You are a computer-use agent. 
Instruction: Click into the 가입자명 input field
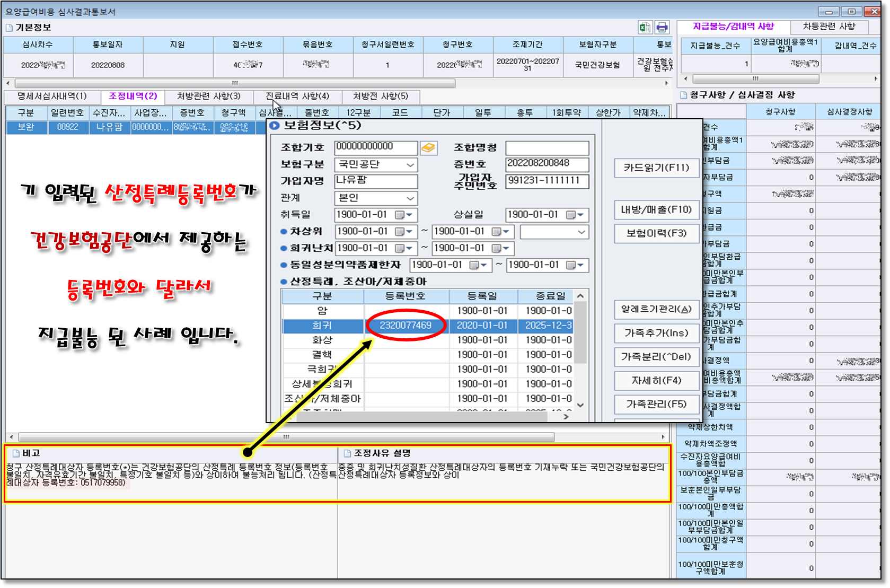[x=375, y=181]
